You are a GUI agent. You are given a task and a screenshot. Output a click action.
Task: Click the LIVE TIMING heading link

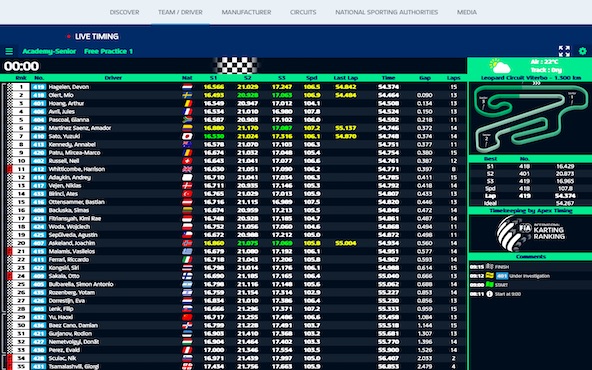click(x=97, y=37)
